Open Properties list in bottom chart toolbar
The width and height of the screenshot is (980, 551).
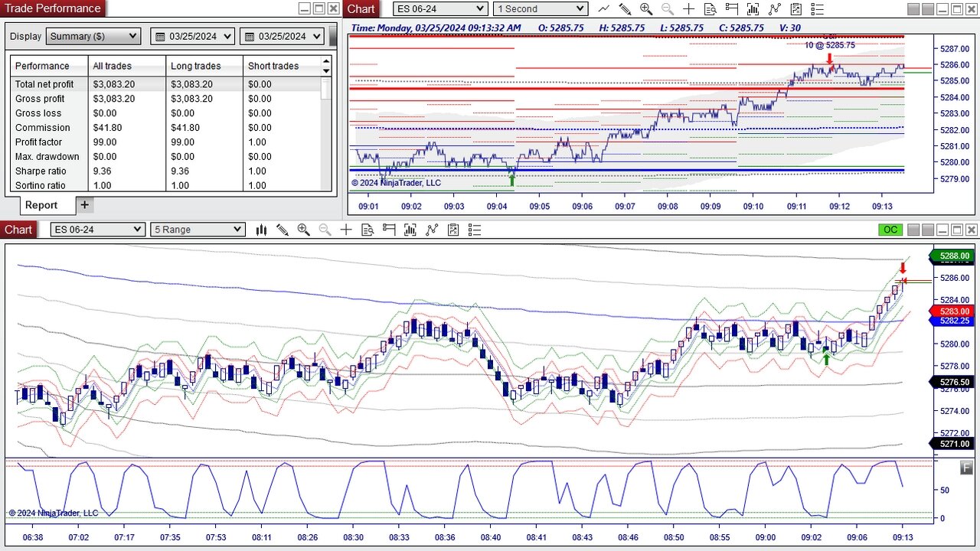tap(475, 230)
